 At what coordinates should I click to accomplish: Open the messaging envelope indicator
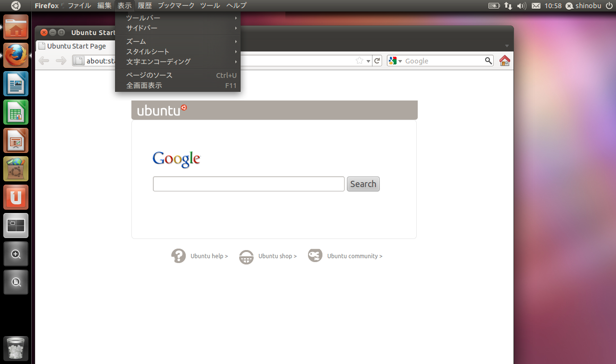(x=536, y=6)
